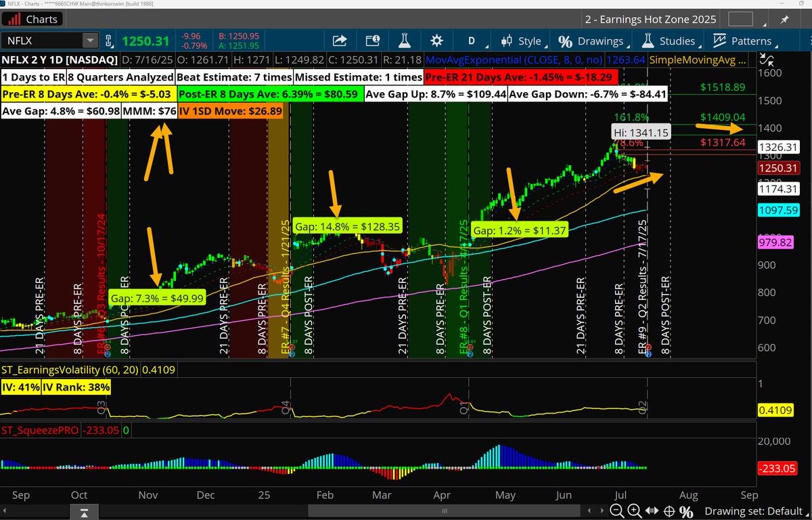Click the SimpleMovingAvg study label
The image size is (812, 520).
(x=698, y=60)
